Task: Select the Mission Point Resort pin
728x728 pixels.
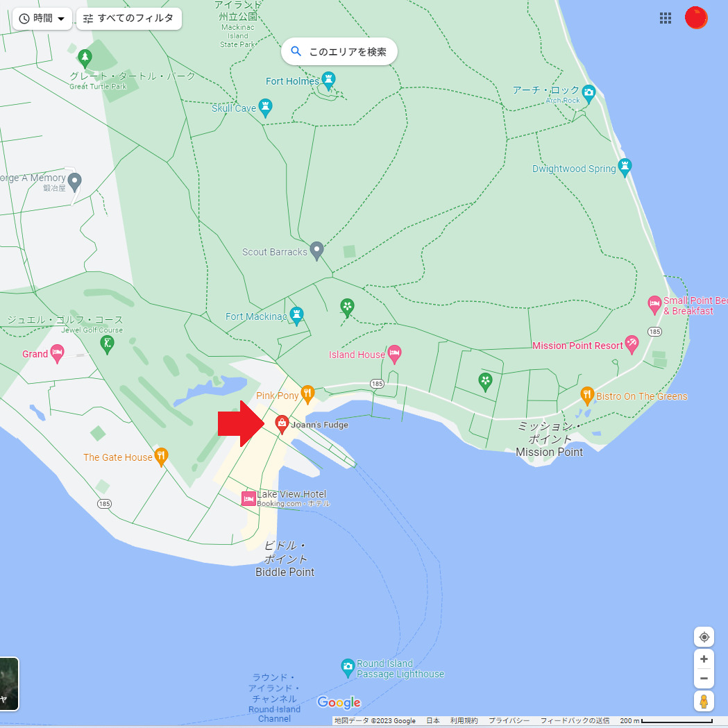Action: [x=632, y=344]
